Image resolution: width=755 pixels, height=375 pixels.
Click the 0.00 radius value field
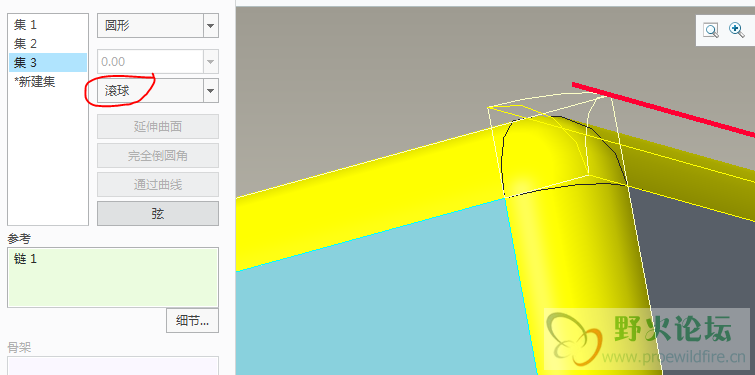pyautogui.click(x=151, y=62)
